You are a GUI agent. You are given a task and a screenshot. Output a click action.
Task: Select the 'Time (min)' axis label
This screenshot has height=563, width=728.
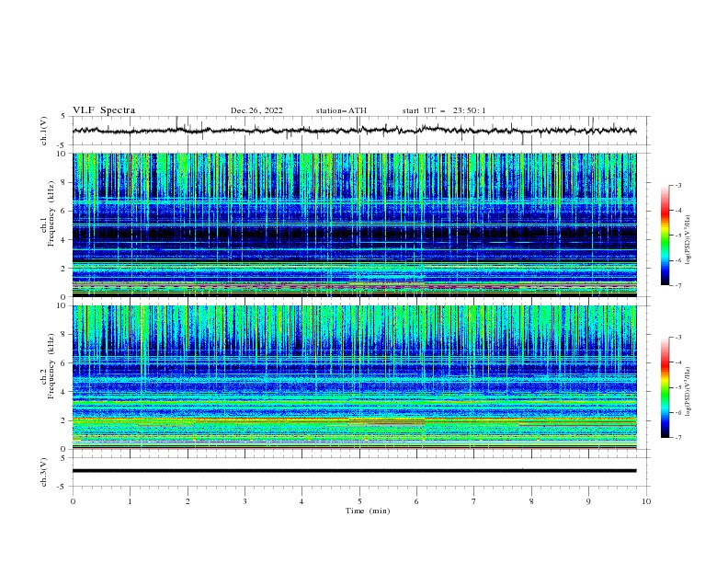point(368,511)
